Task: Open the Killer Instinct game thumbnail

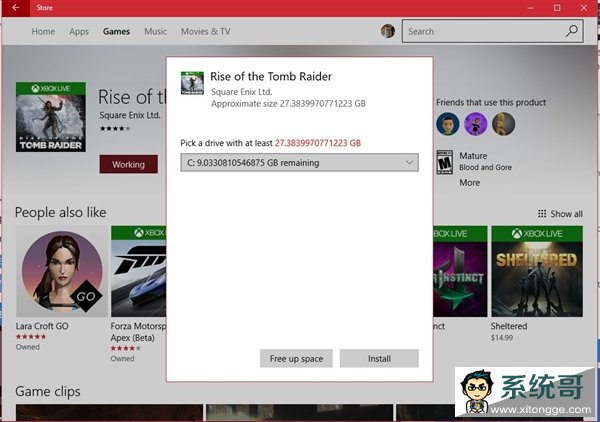Action: tap(460, 271)
